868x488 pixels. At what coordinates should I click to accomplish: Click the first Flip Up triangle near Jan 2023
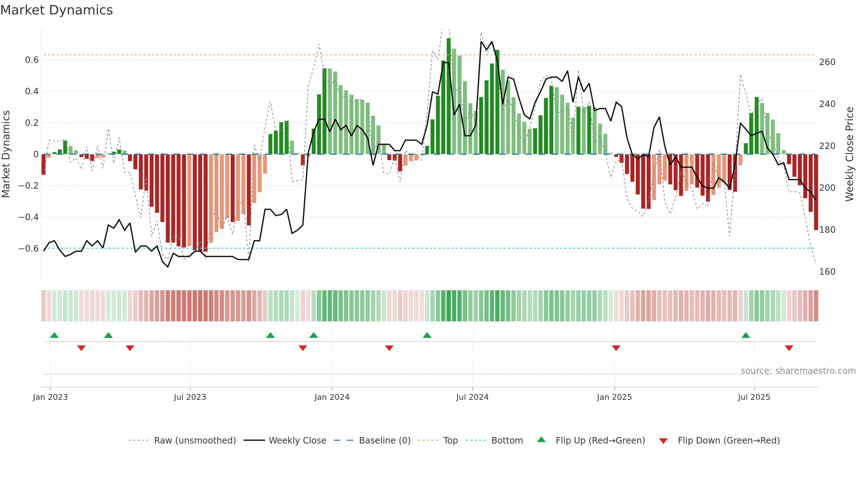[x=54, y=335]
